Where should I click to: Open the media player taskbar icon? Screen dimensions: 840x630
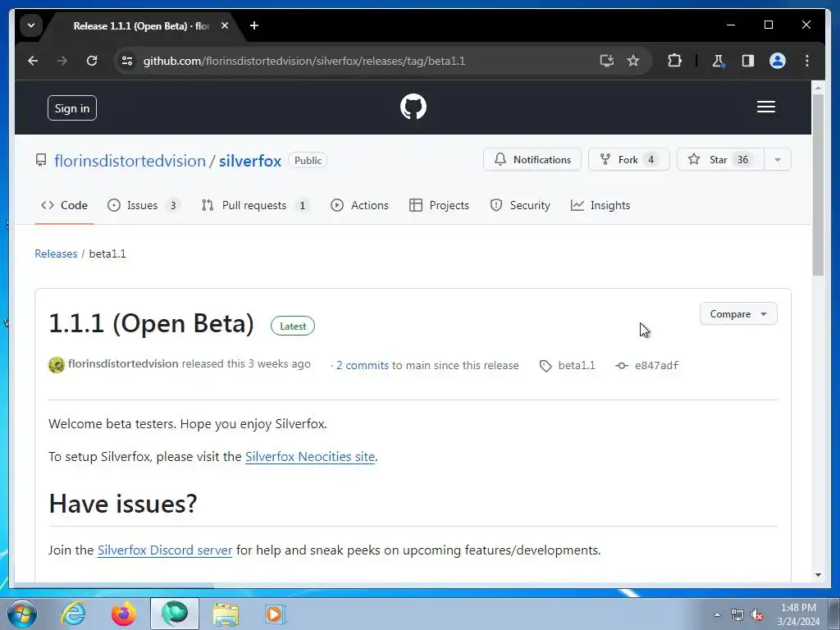(x=276, y=614)
